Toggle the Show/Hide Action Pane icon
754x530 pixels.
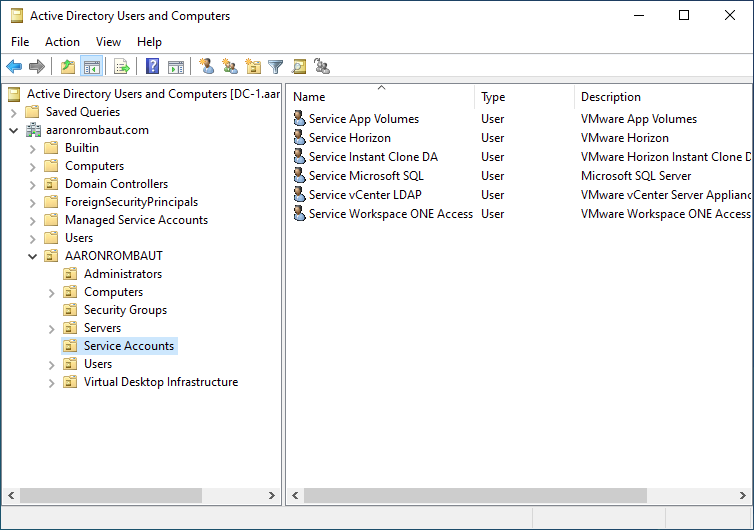pyautogui.click(x=176, y=67)
